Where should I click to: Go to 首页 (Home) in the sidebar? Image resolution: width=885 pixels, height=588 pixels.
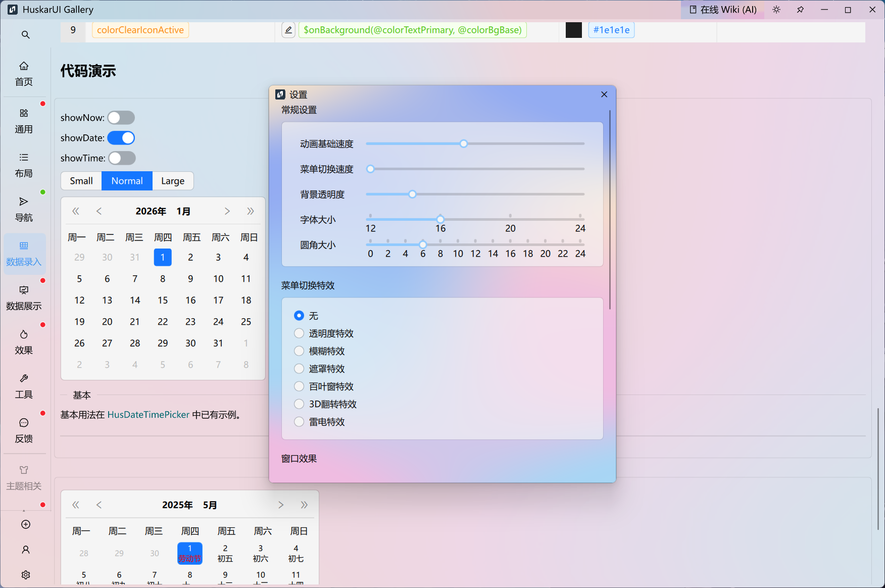point(24,73)
